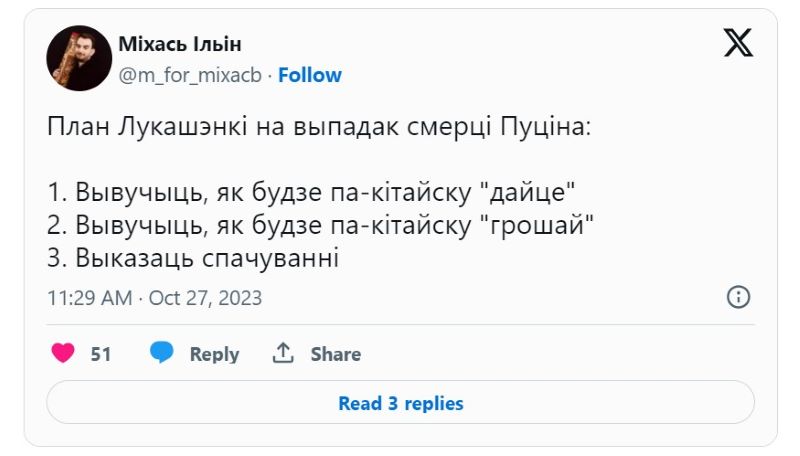
Task: Click the Oct 27, 2023 date
Action: point(206,298)
